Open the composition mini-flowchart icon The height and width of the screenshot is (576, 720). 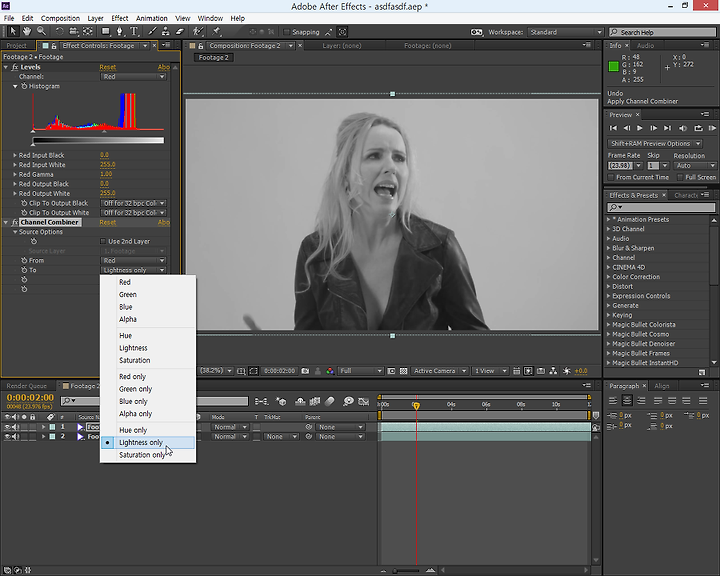261,401
